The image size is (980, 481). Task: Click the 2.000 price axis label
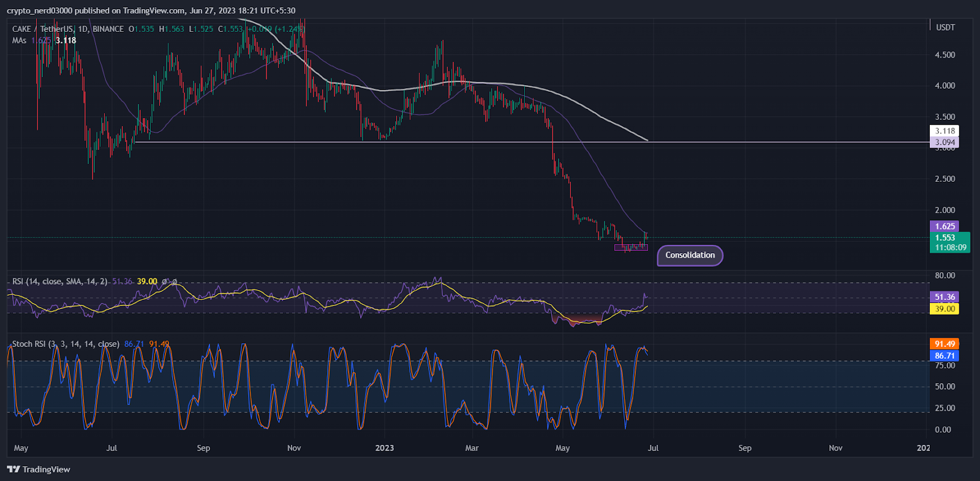pos(944,210)
